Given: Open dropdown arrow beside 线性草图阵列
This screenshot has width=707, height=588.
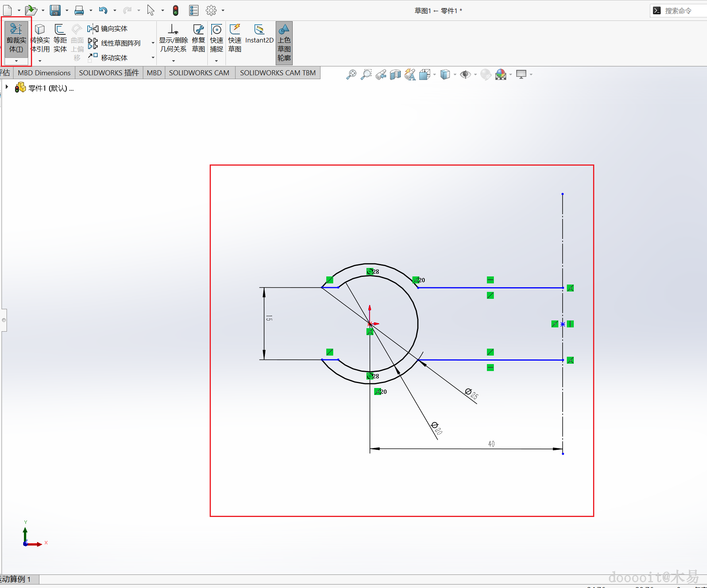Looking at the screenshot, I should pyautogui.click(x=153, y=43).
